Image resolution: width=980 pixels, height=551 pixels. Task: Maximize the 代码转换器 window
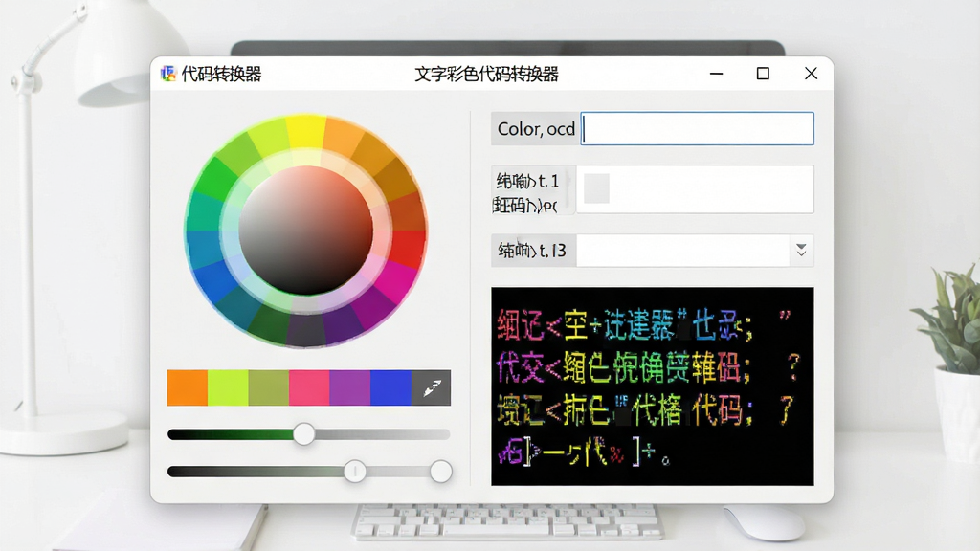click(763, 74)
